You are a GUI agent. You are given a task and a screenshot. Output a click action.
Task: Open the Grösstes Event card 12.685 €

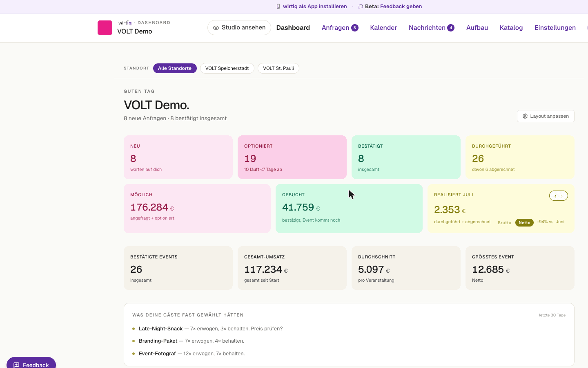(520, 268)
